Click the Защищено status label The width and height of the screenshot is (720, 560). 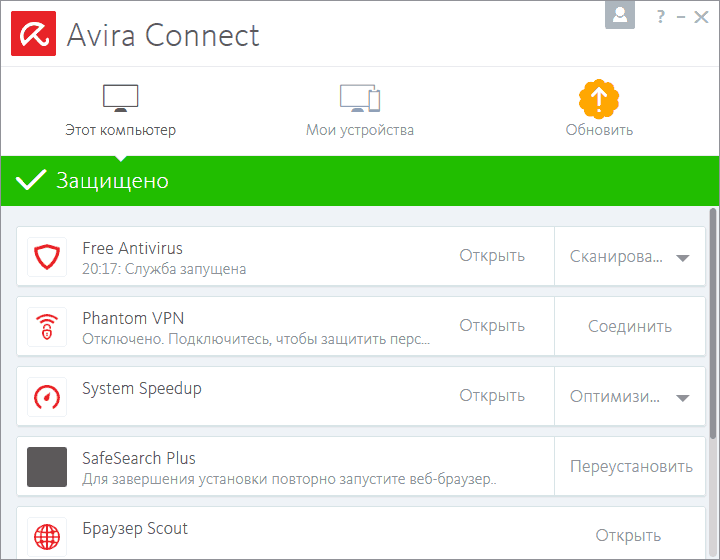point(112,181)
